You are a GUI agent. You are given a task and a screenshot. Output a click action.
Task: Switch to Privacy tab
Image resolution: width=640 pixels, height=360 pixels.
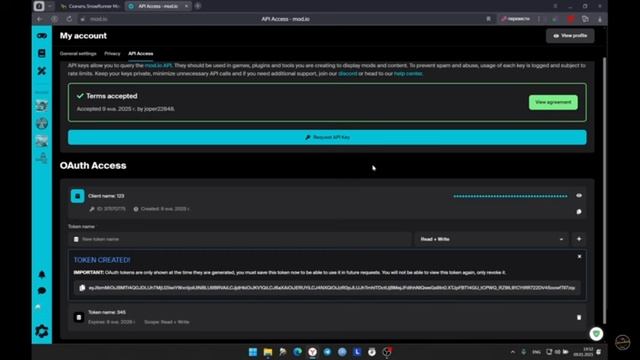[112, 53]
